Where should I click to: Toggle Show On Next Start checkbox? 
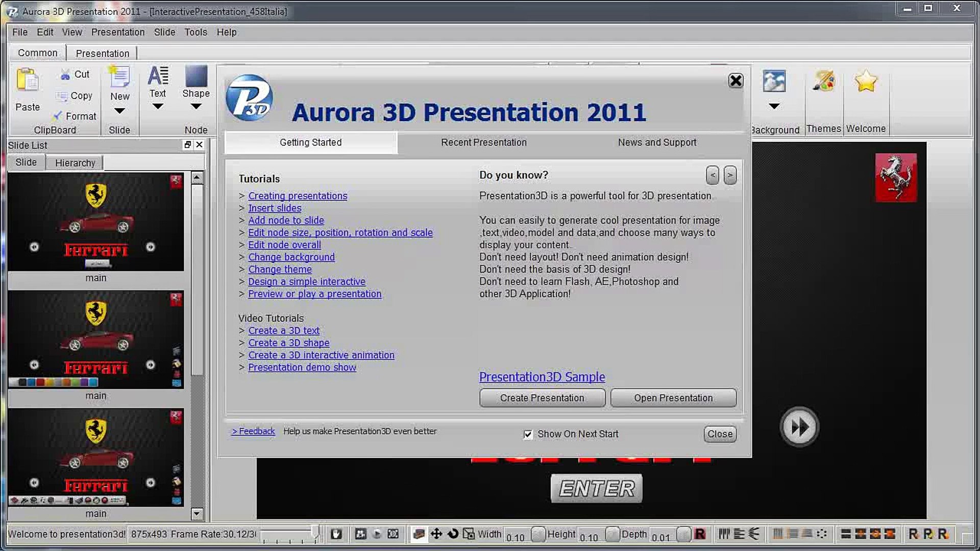pyautogui.click(x=528, y=435)
